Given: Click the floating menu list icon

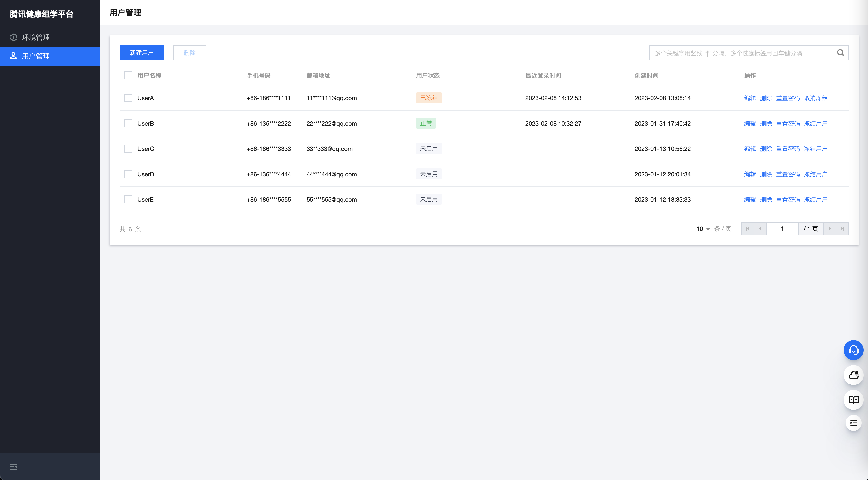Looking at the screenshot, I should point(853,423).
